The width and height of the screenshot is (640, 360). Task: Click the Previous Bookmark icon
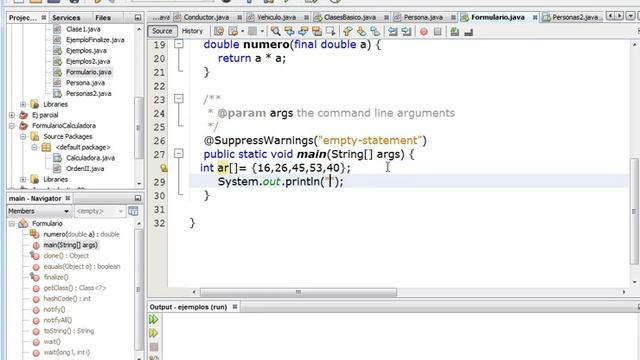click(347, 31)
